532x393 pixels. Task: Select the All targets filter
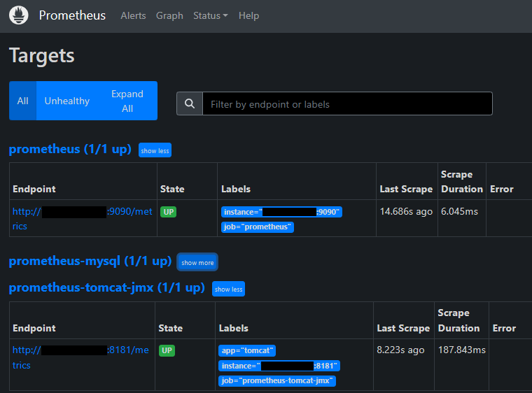(22, 101)
